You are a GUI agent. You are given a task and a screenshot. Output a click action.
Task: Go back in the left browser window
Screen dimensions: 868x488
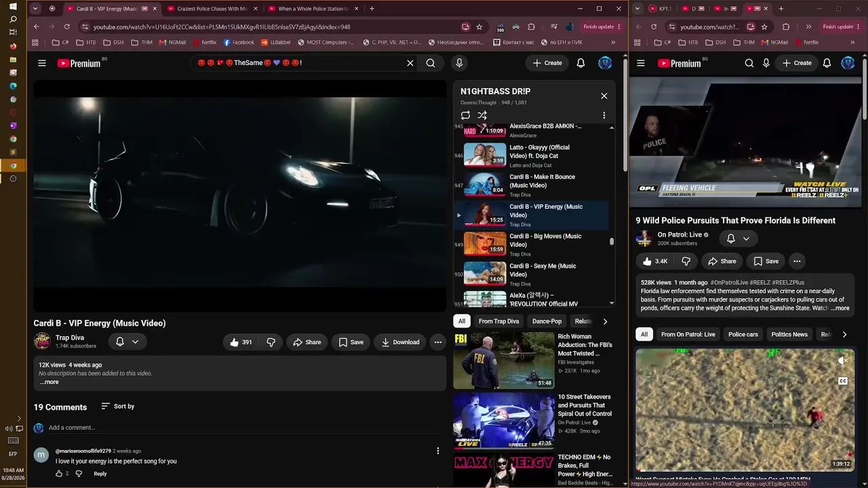[x=37, y=27]
